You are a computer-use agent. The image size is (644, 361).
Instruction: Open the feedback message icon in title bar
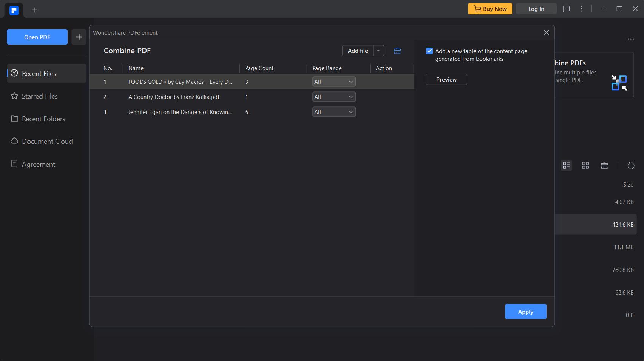click(566, 9)
